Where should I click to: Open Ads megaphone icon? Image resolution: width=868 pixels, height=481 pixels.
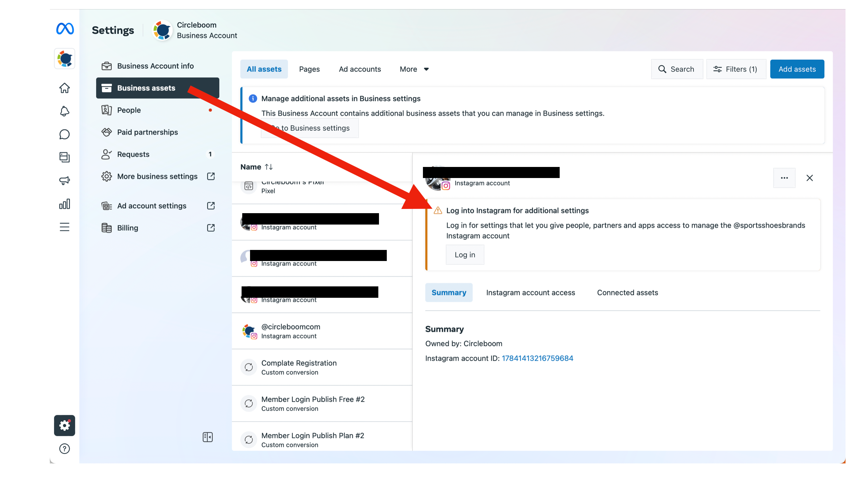pyautogui.click(x=65, y=181)
